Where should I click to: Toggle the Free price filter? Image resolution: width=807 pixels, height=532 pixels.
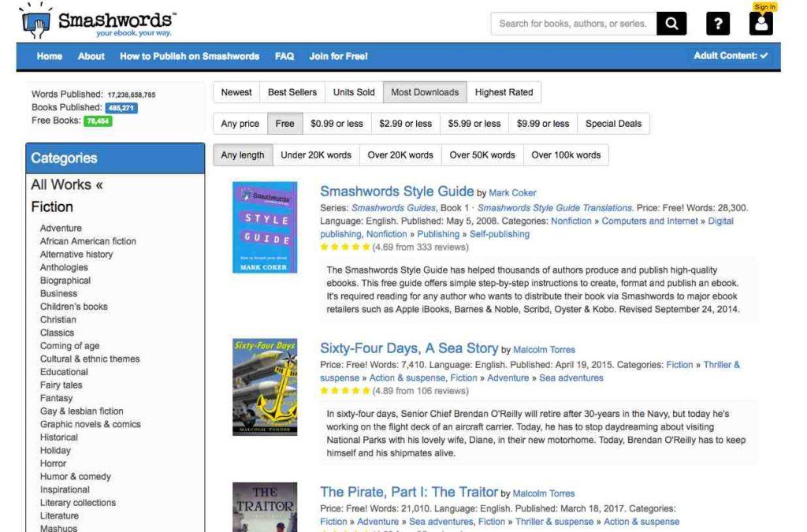pyautogui.click(x=284, y=124)
